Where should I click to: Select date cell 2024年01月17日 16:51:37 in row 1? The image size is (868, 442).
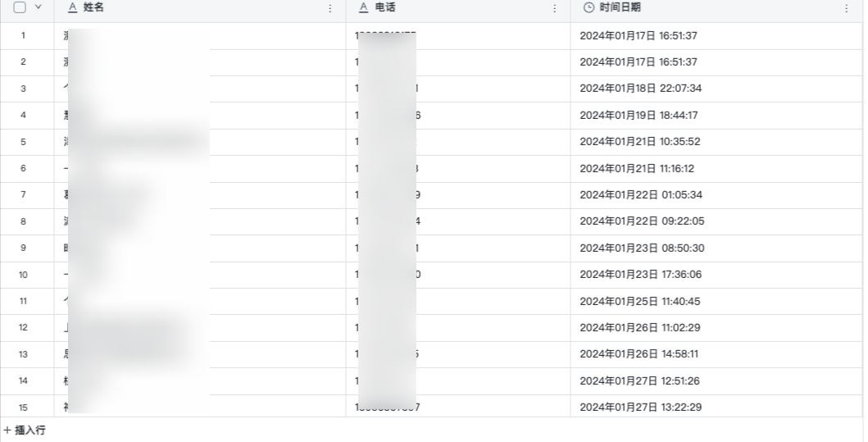click(x=716, y=36)
